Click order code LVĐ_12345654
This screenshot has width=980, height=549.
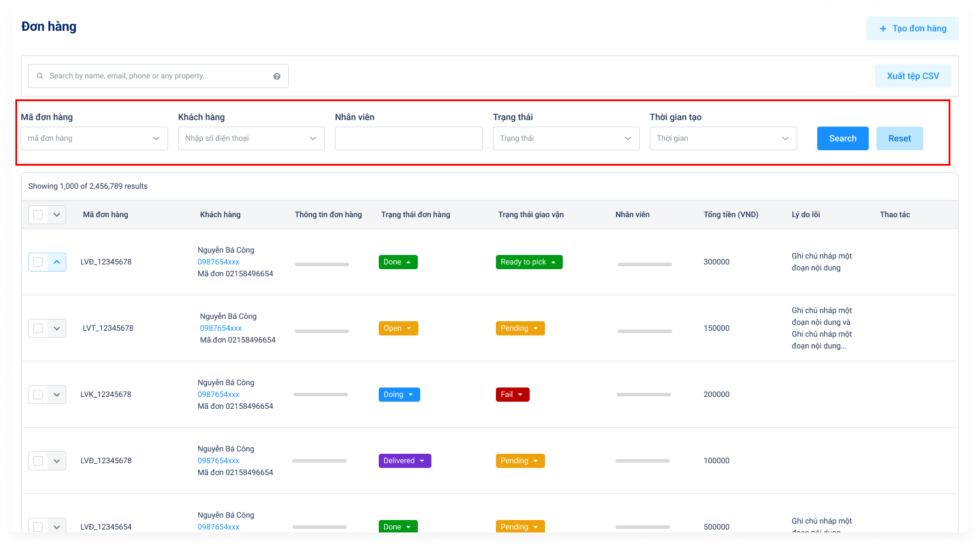point(106,527)
